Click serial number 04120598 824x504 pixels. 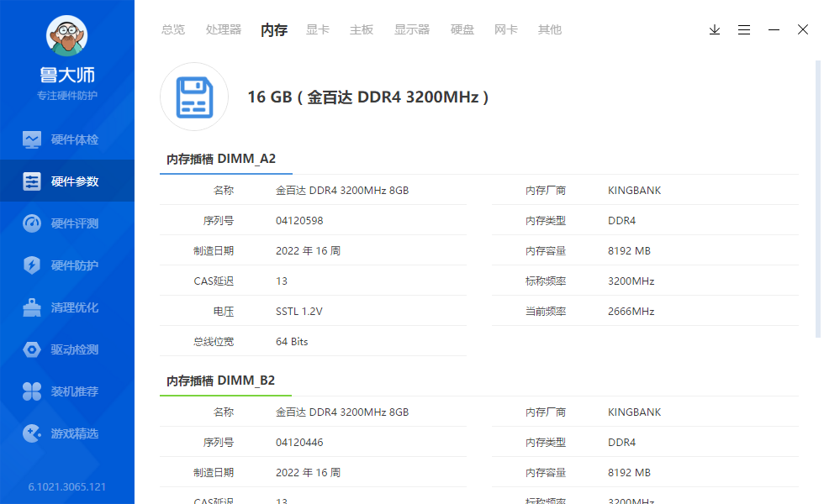pos(299,221)
